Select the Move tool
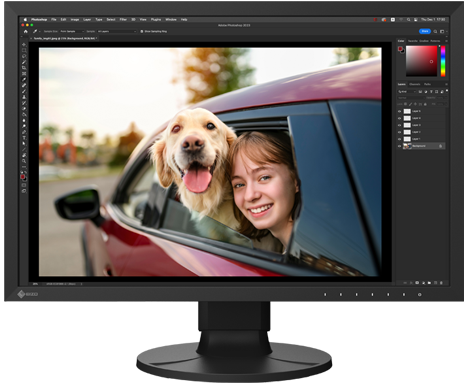 tap(24, 44)
